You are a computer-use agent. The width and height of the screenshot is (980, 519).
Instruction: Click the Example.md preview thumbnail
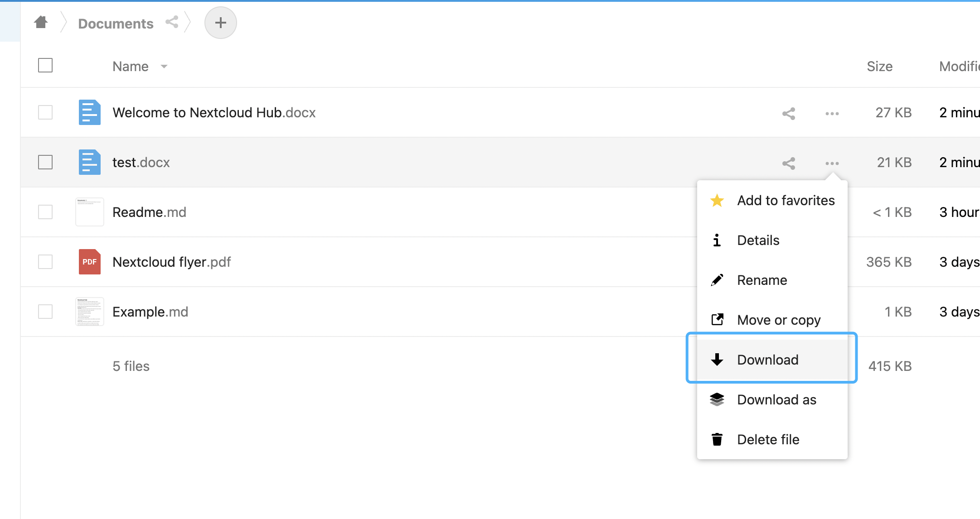point(89,311)
